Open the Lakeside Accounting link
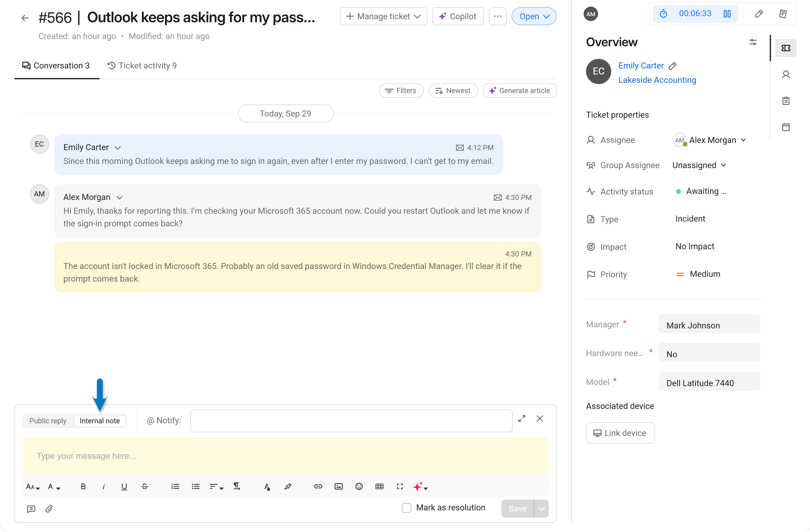Screen dimensions: 810x532 click(x=657, y=80)
